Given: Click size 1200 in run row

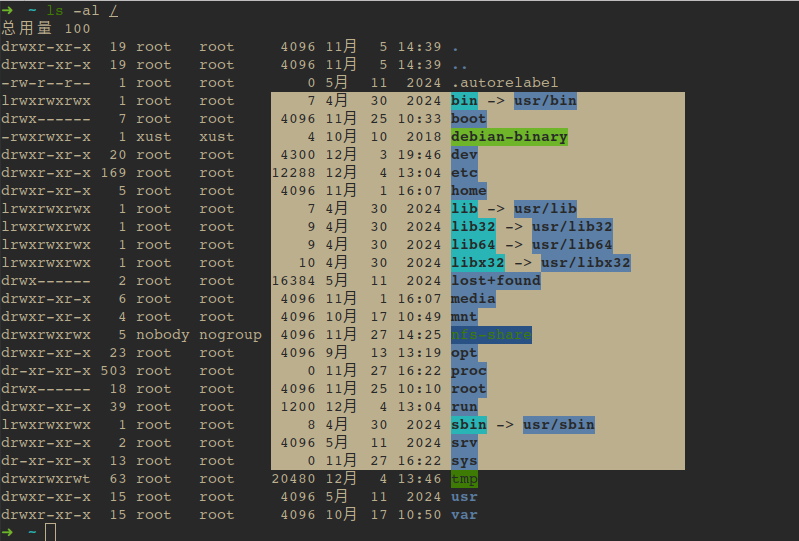Looking at the screenshot, I should click(298, 407).
